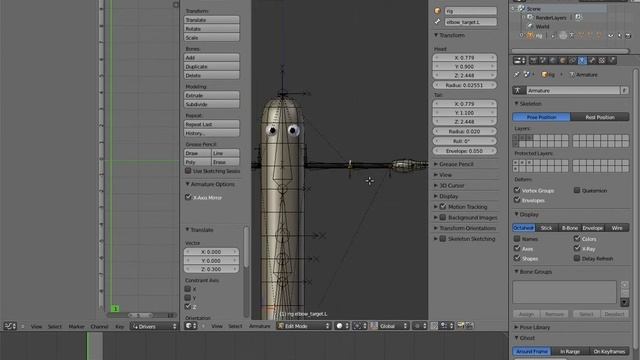Screen dimensions: 640x360
Task: Open the Physics properties tab icon
Action: 612,61
